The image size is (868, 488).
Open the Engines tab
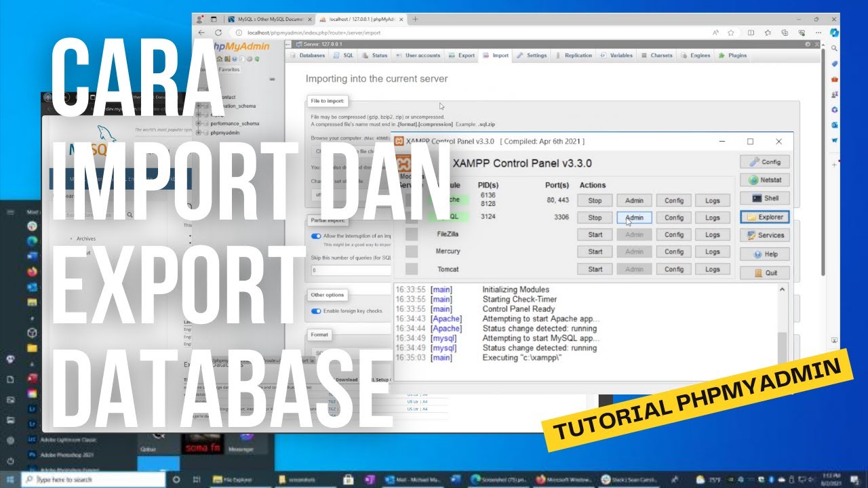click(696, 56)
